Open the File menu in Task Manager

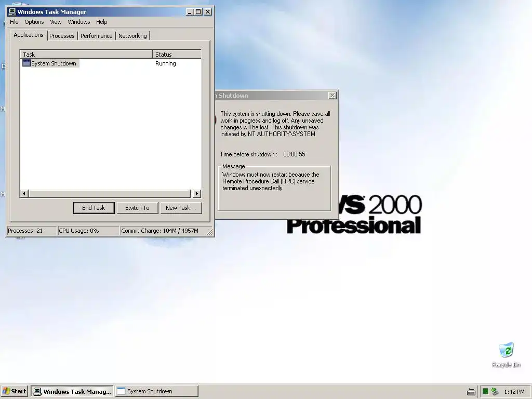(x=14, y=22)
